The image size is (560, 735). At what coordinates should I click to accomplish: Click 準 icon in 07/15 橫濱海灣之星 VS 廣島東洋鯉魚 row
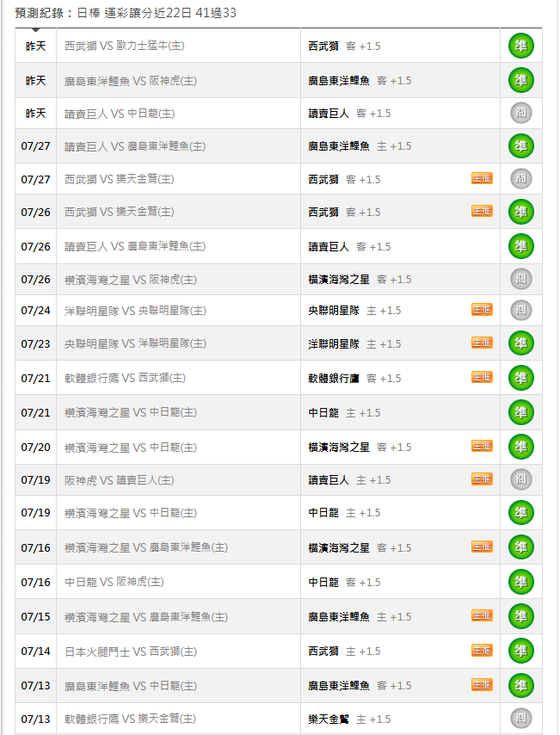pos(521,616)
